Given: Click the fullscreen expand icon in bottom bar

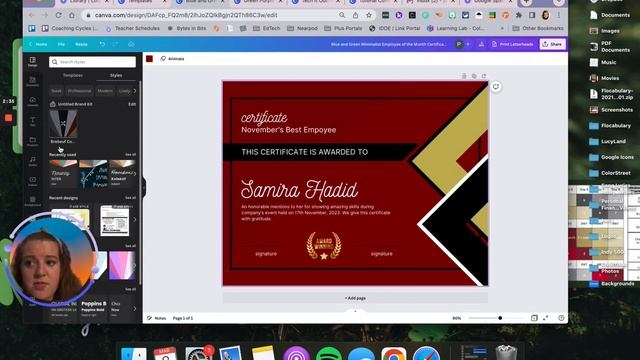Looking at the screenshot, I should [546, 318].
